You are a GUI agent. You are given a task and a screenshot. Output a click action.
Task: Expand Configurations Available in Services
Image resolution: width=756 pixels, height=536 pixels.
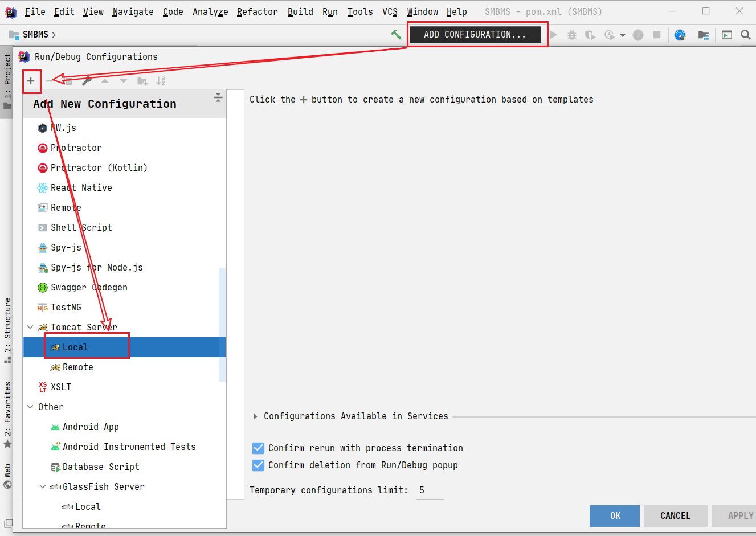pyautogui.click(x=255, y=416)
